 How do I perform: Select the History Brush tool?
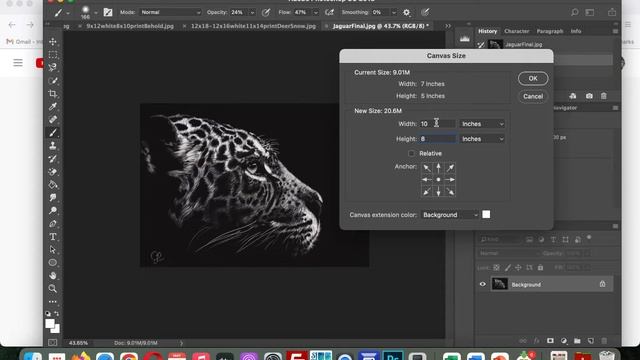coord(53,159)
